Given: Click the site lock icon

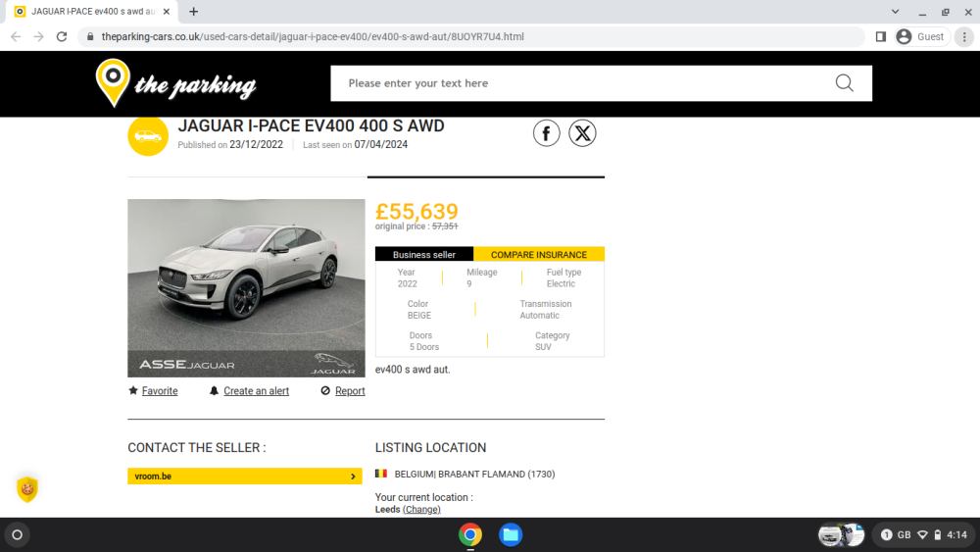Looking at the screenshot, I should click(90, 37).
